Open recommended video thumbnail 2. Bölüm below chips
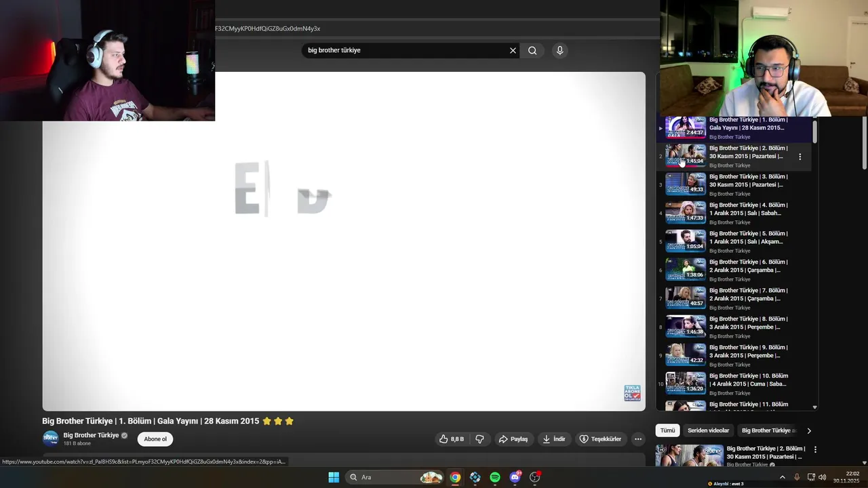The width and height of the screenshot is (868, 488). pyautogui.click(x=689, y=455)
